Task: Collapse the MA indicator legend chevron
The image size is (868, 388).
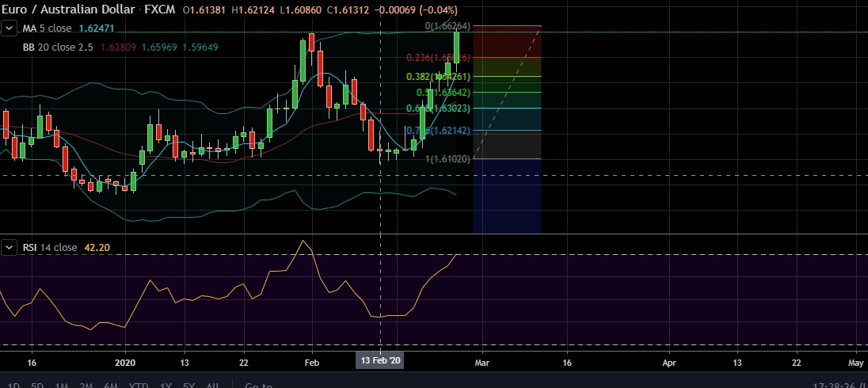Action: coord(9,29)
